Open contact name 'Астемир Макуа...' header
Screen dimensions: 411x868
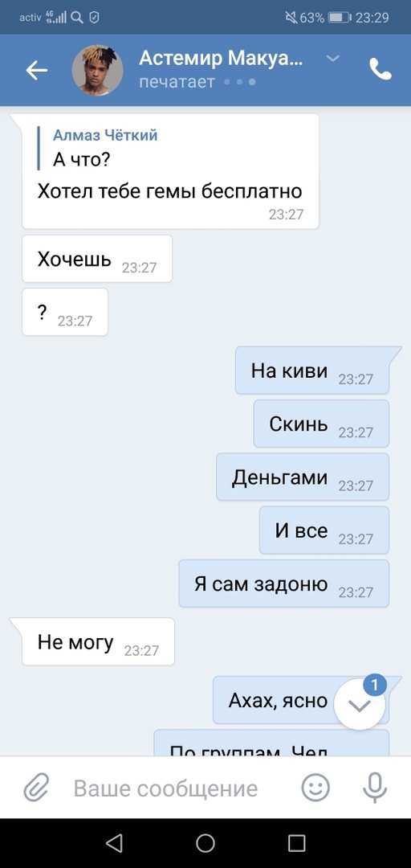pyautogui.click(x=222, y=58)
